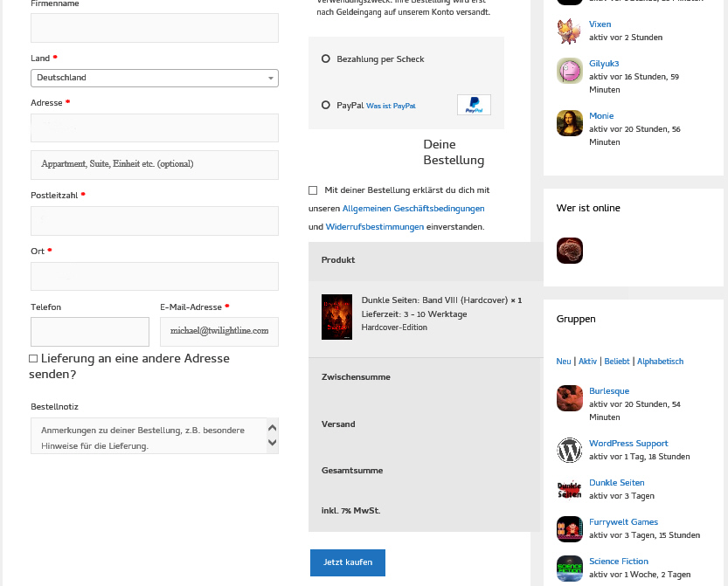Image resolution: width=728 pixels, height=586 pixels.
Task: Open the Land dropdown showing Deutschland
Action: click(154, 78)
